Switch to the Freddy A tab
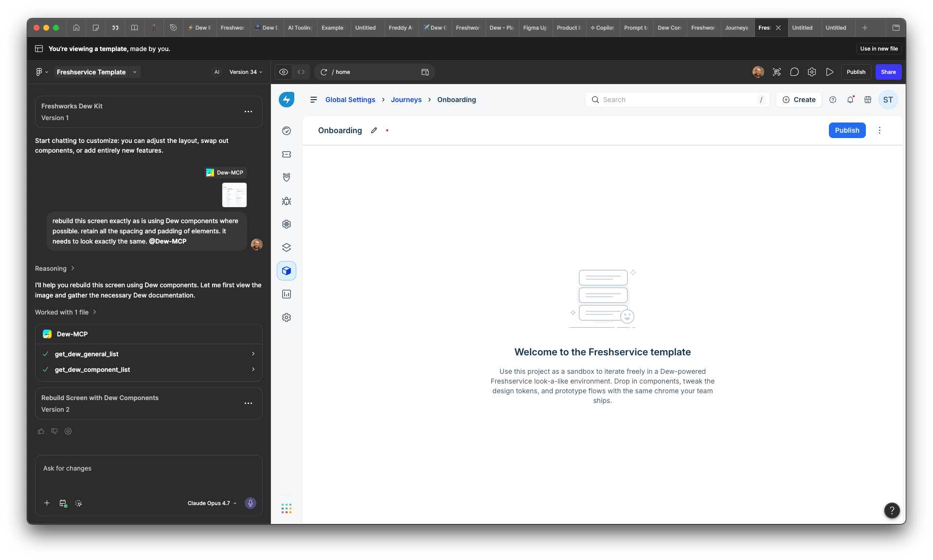Viewport: 933px width, 560px height. point(400,28)
